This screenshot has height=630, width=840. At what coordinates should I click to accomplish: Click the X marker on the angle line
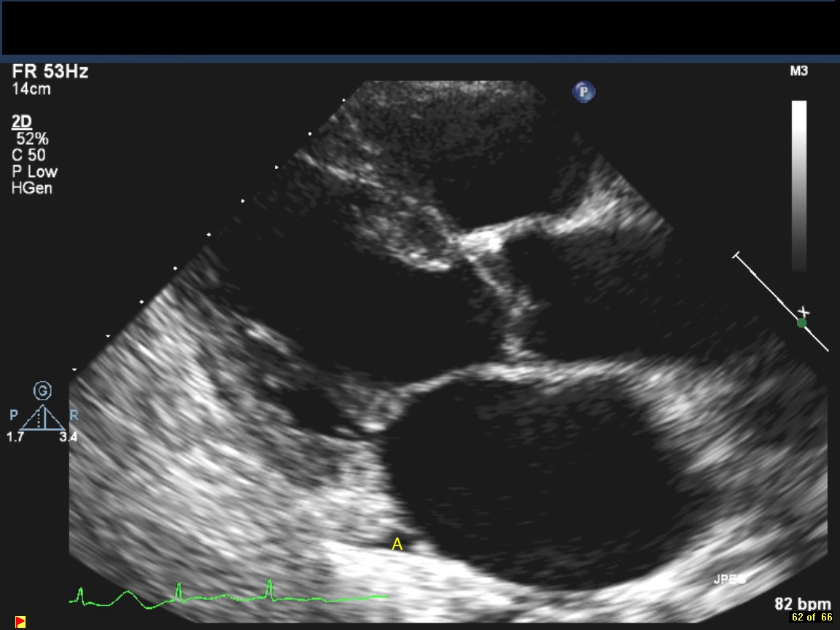click(804, 313)
